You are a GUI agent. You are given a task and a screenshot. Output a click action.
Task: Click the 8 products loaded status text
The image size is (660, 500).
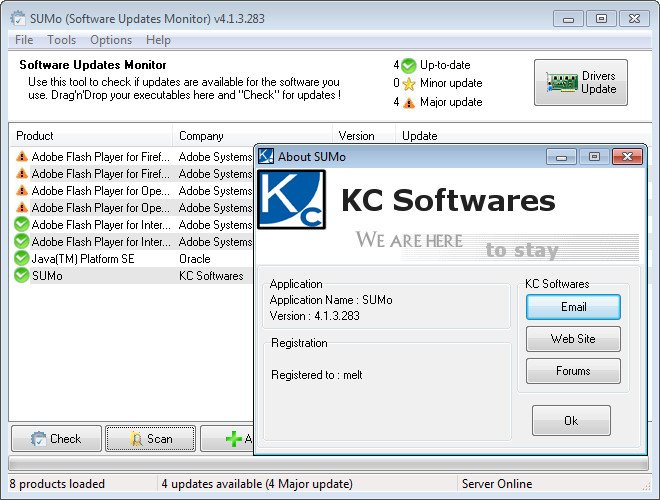[x=57, y=484]
